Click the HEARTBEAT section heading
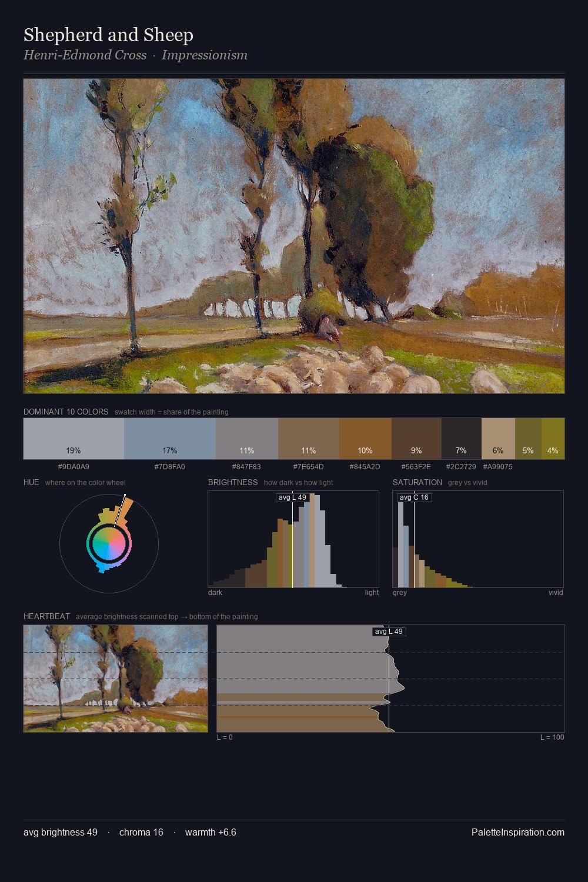 click(x=46, y=616)
